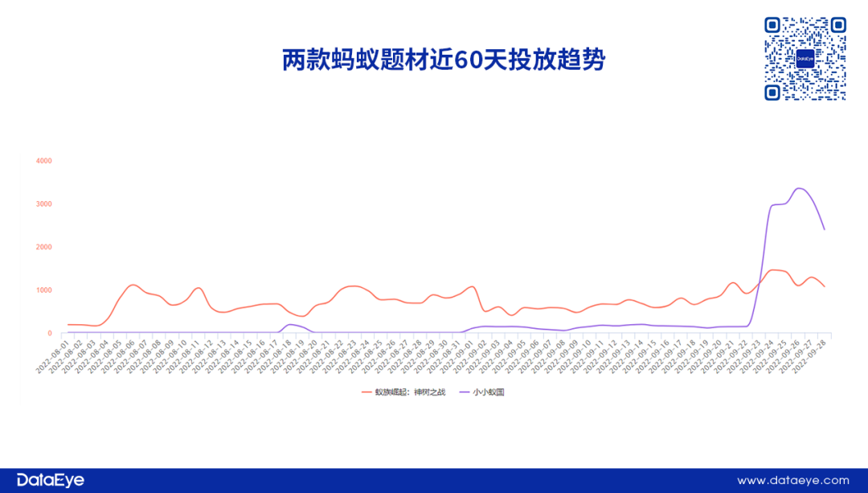Open the www.dataeye.com link
The image size is (868, 493).
pyautogui.click(x=792, y=481)
